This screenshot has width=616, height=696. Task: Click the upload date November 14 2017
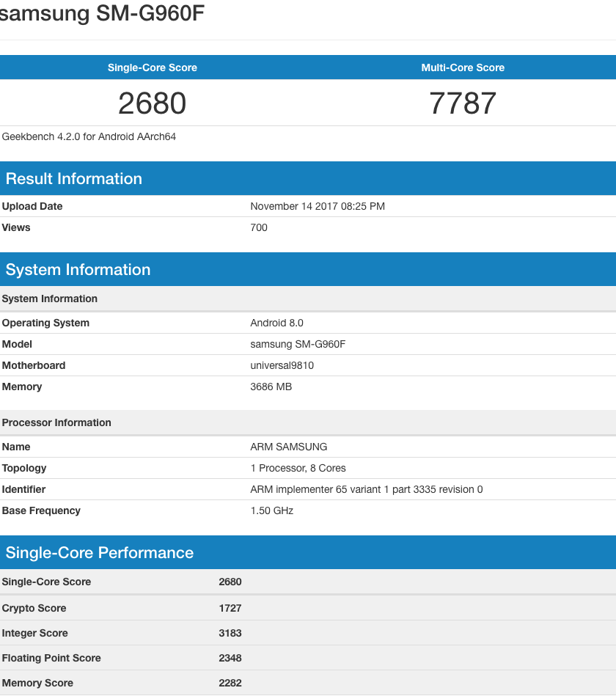(x=317, y=206)
